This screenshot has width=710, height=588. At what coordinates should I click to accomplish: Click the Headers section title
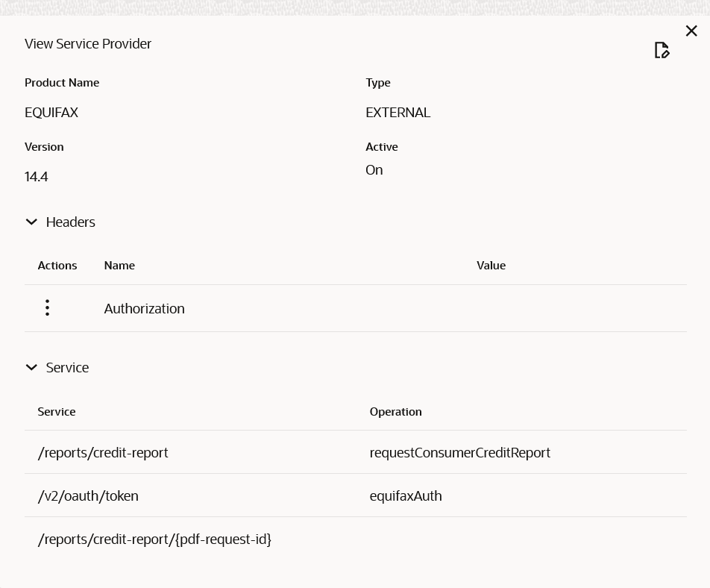click(71, 222)
